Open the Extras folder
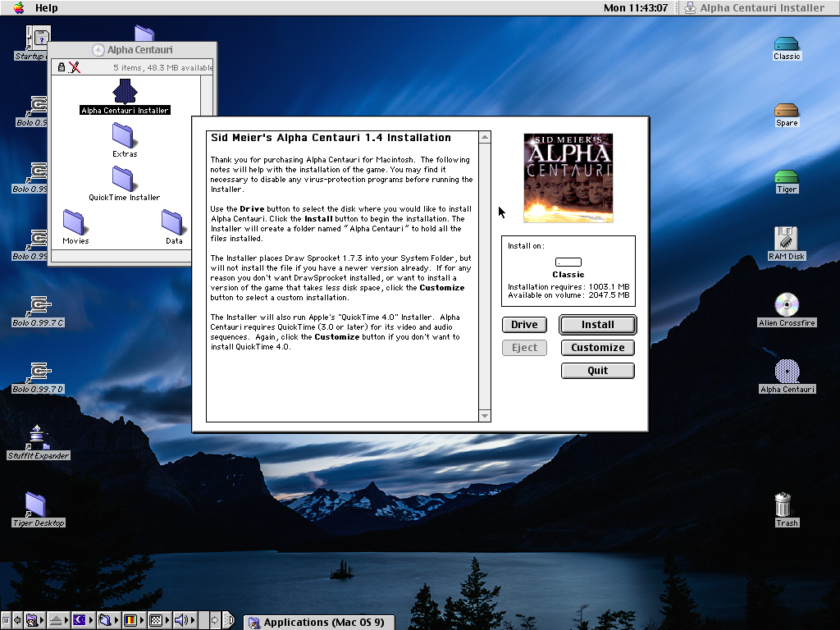This screenshot has width=840, height=630. [124, 135]
